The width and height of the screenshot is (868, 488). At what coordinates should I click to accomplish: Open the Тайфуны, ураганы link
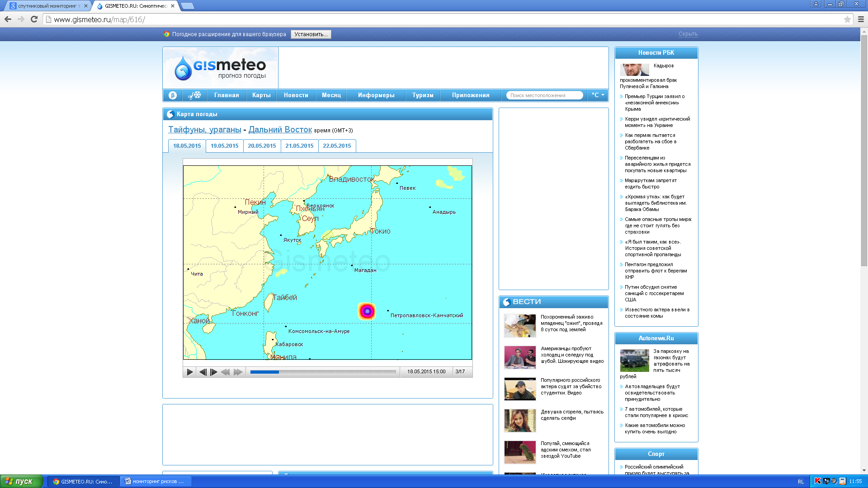pyautogui.click(x=205, y=130)
